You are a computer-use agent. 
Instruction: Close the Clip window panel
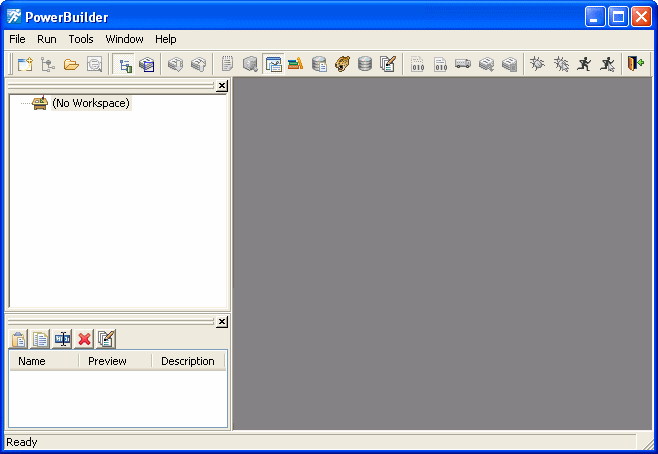[222, 322]
